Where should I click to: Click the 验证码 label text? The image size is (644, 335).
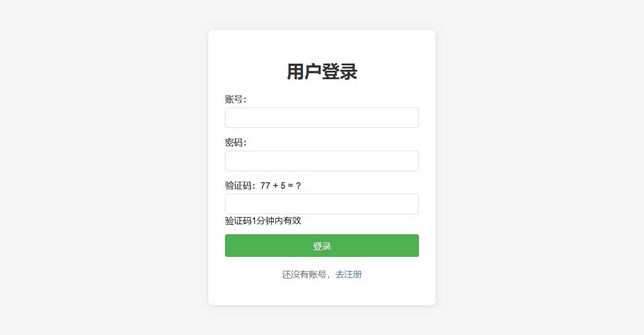(x=237, y=185)
